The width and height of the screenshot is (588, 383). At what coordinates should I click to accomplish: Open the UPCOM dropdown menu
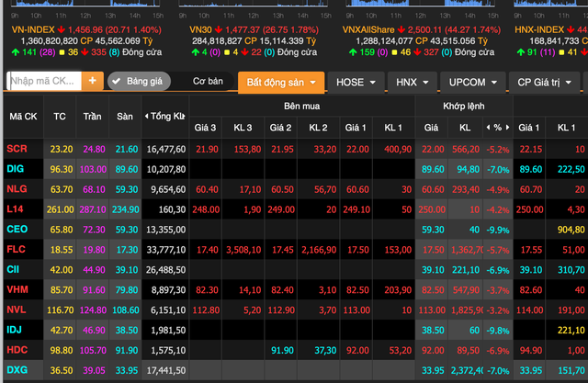(x=472, y=83)
